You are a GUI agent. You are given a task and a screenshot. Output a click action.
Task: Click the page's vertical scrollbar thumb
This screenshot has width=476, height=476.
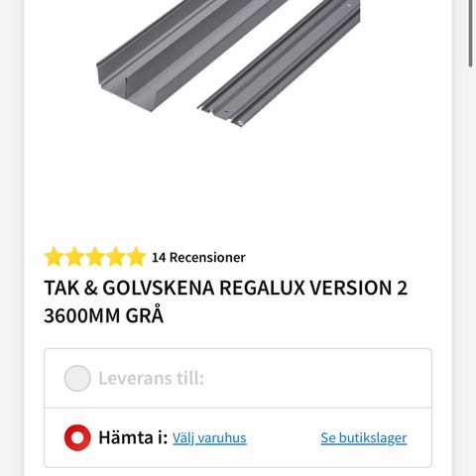pyautogui.click(x=471, y=33)
